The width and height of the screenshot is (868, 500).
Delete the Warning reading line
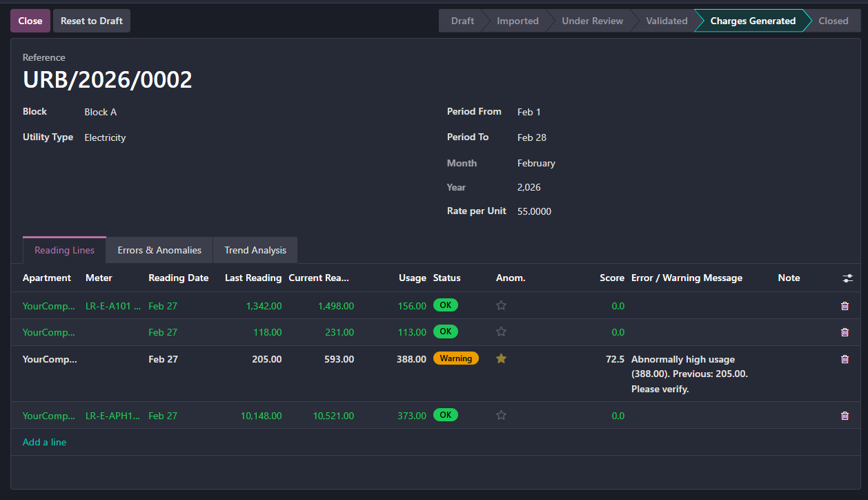click(x=845, y=359)
